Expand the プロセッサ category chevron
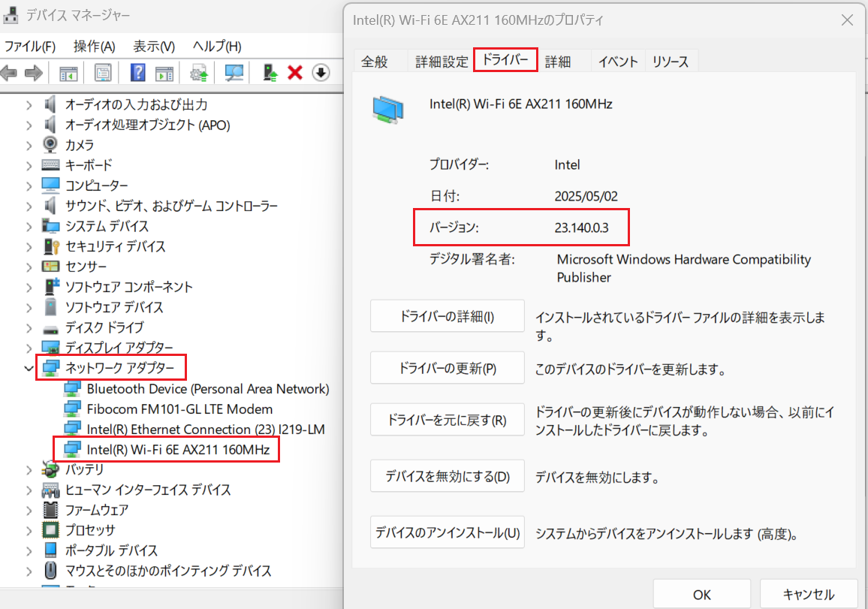Screen dimensions: 868x609 29,530
